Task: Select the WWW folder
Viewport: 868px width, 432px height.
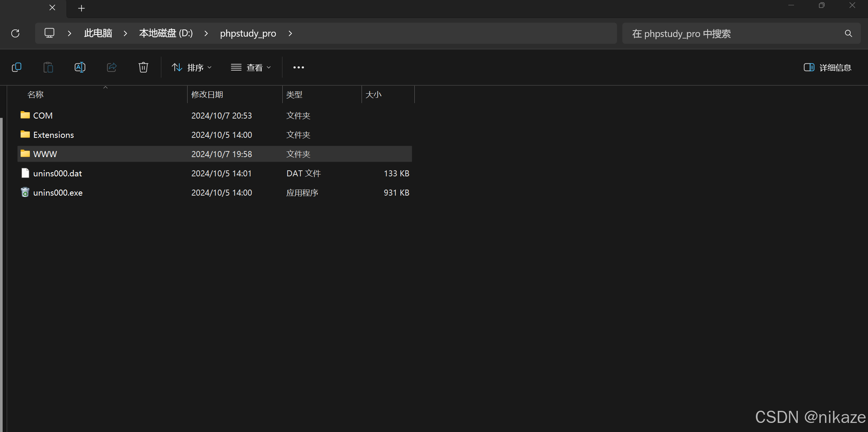Action: point(45,154)
